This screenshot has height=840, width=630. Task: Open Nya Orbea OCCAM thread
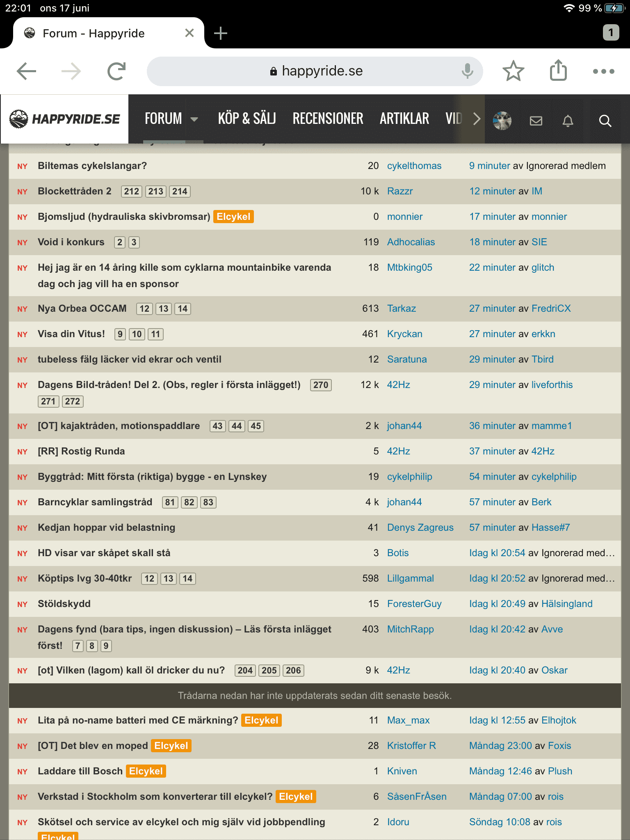[x=82, y=308]
